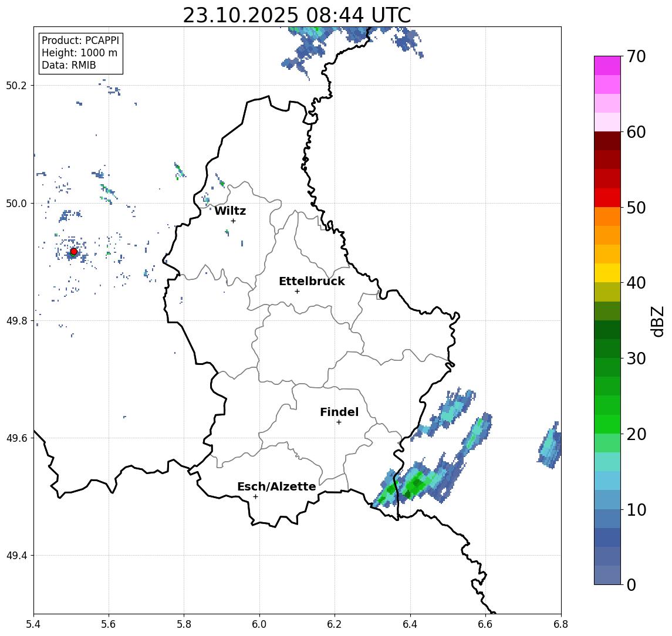This screenshot has width=672, height=636.
Task: Click the Wiltz city label
Action: click(230, 211)
